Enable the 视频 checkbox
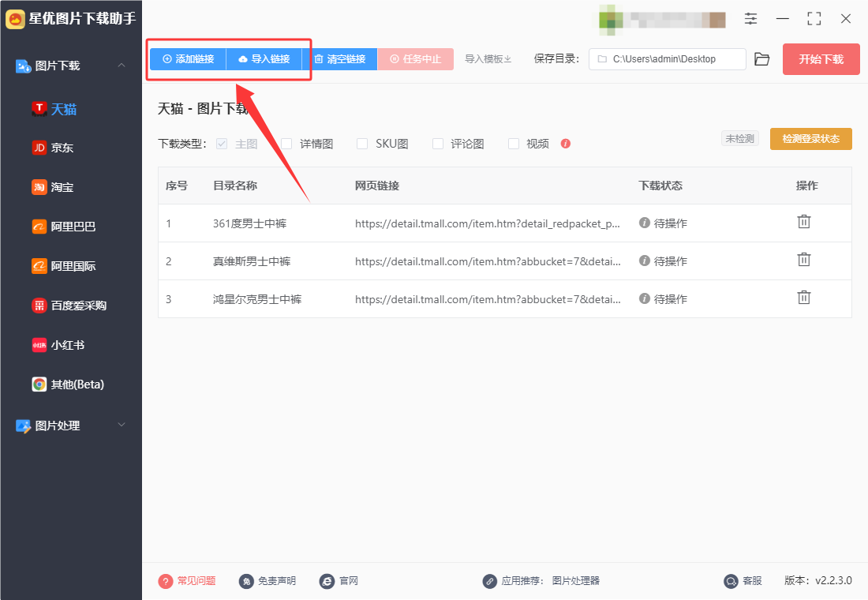The height and width of the screenshot is (600, 868). [x=514, y=144]
